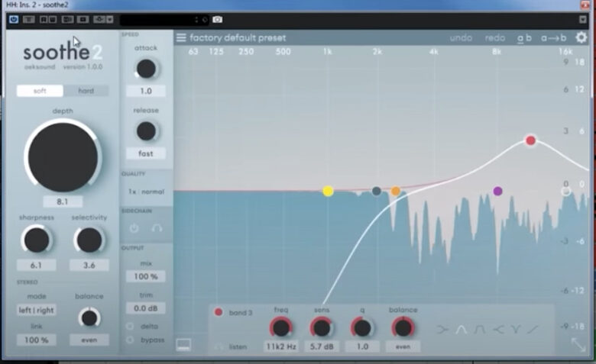Click the sharpness value 6.1 field
Image resolution: width=596 pixels, height=364 pixels.
(36, 265)
